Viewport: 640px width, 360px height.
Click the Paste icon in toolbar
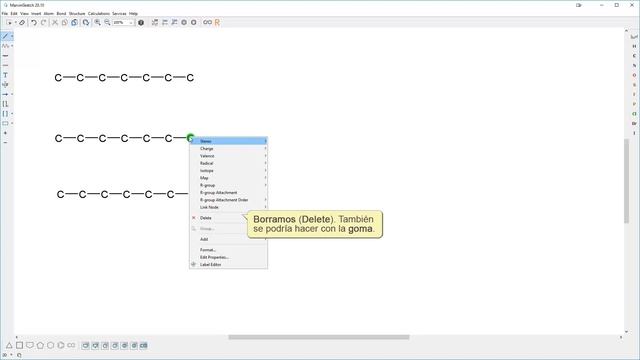[x=74, y=22]
